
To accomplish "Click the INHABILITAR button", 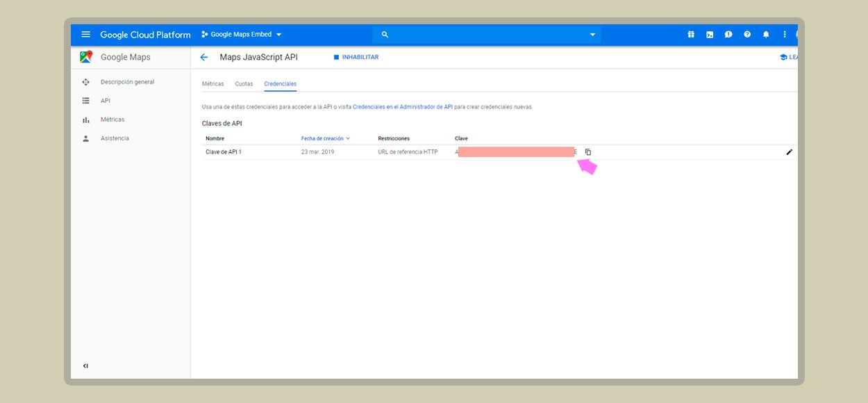I will click(x=356, y=57).
